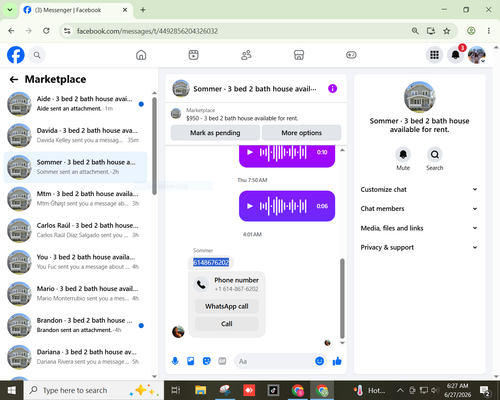
Task: Open the Brandon conversation
Action: point(76,325)
